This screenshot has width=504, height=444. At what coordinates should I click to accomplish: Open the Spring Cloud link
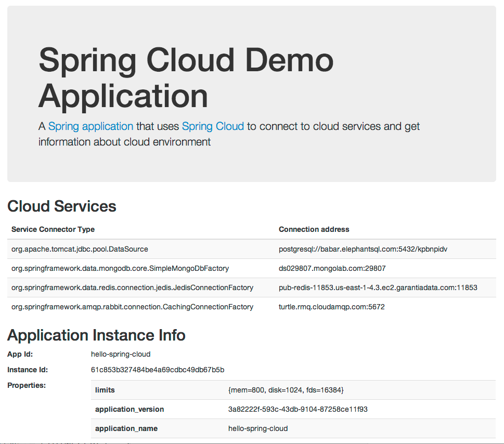coord(213,126)
